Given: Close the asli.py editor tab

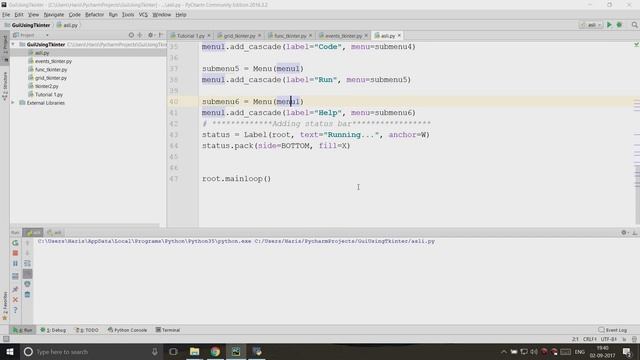Looking at the screenshot, I should click(x=399, y=36).
